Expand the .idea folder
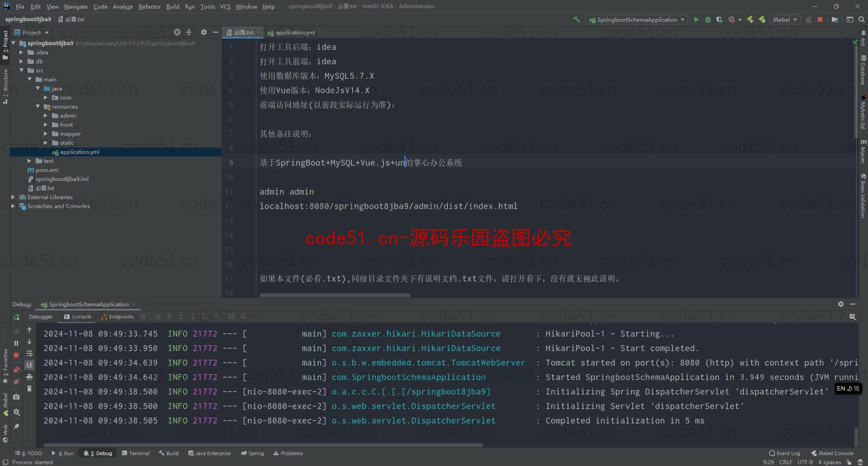 coord(21,52)
